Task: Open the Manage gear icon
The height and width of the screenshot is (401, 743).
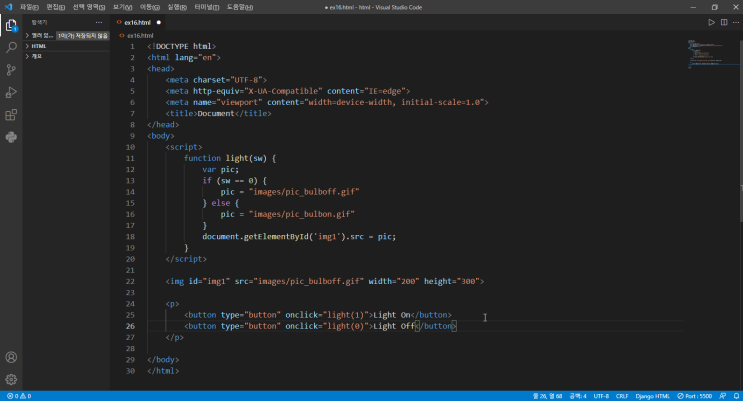Action: click(11, 380)
